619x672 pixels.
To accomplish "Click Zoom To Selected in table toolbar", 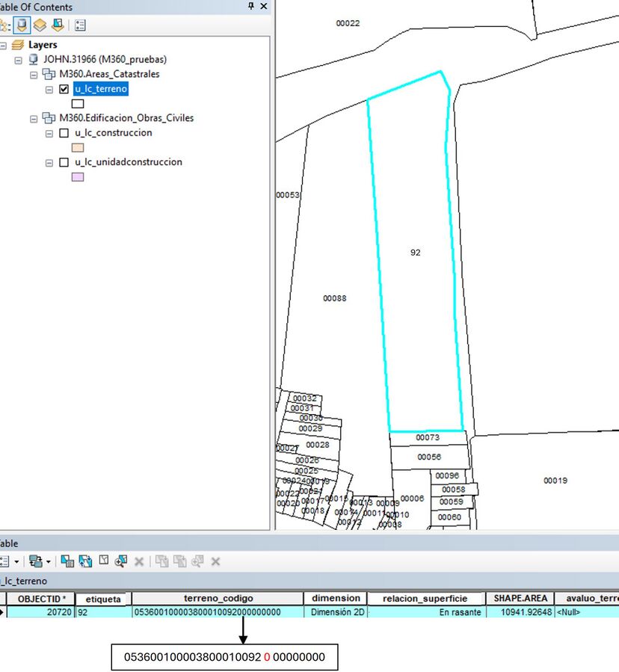I will pos(120,561).
